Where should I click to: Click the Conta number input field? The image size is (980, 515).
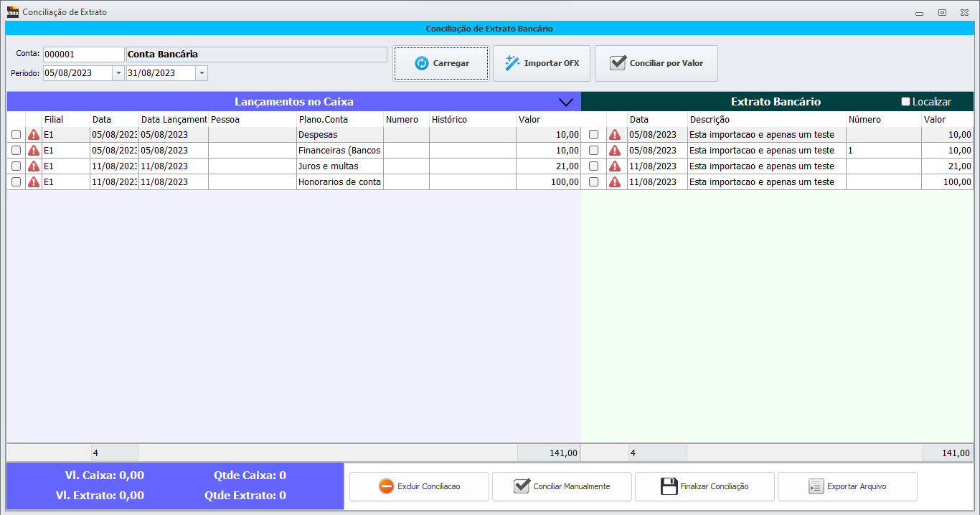83,55
